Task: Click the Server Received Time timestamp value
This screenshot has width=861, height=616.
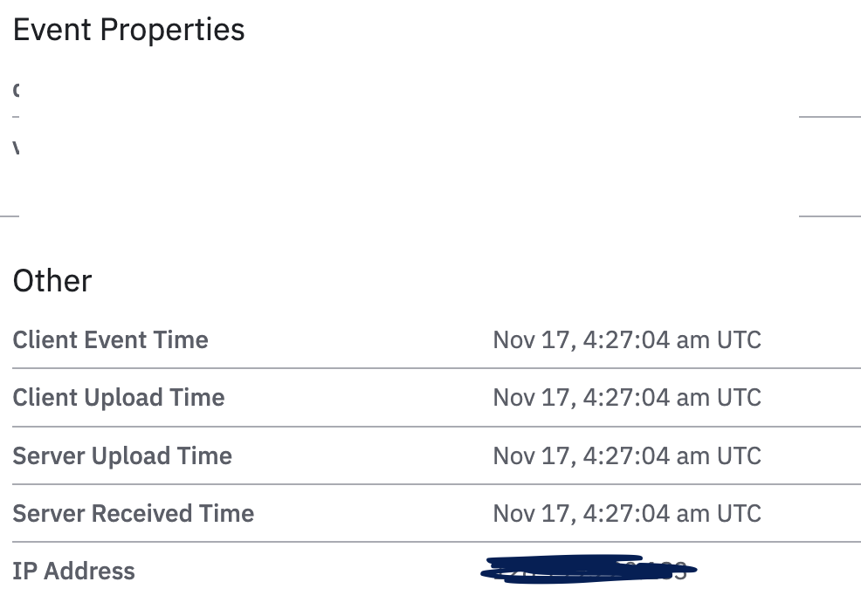Action: click(626, 513)
